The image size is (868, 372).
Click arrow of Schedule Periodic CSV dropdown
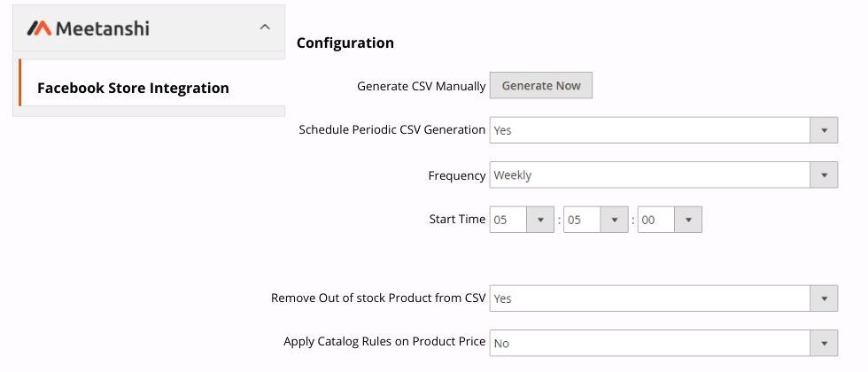[x=824, y=130]
